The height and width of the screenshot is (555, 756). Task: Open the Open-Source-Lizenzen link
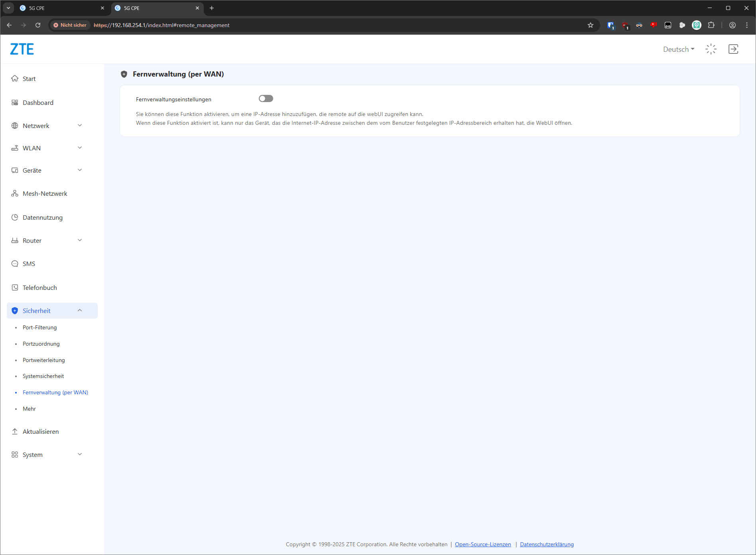(482, 544)
